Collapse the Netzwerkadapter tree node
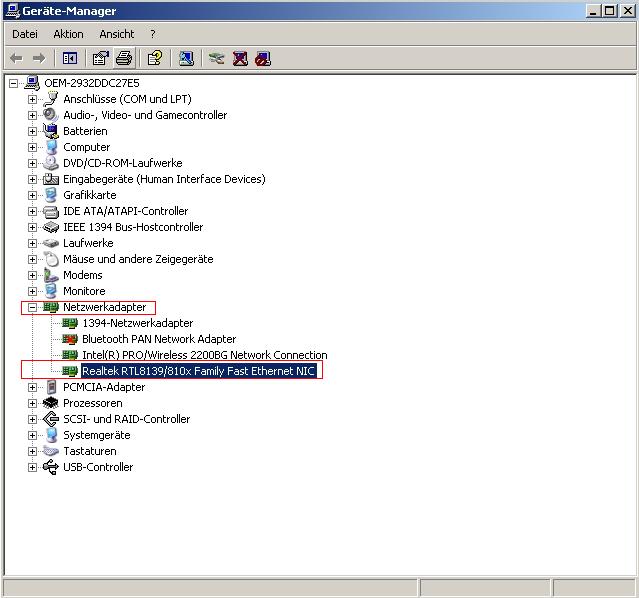 pyautogui.click(x=33, y=307)
